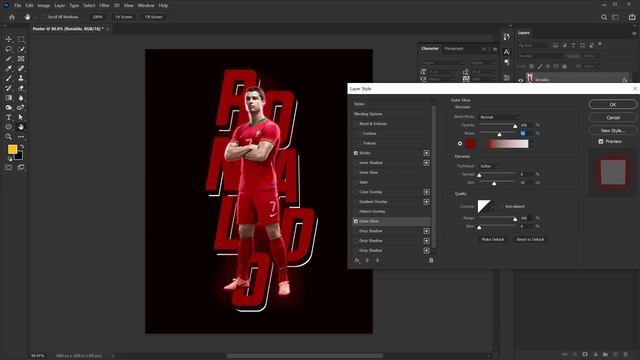The width and height of the screenshot is (640, 360).
Task: Select the Hand tool in the toolbox
Action: point(21,127)
